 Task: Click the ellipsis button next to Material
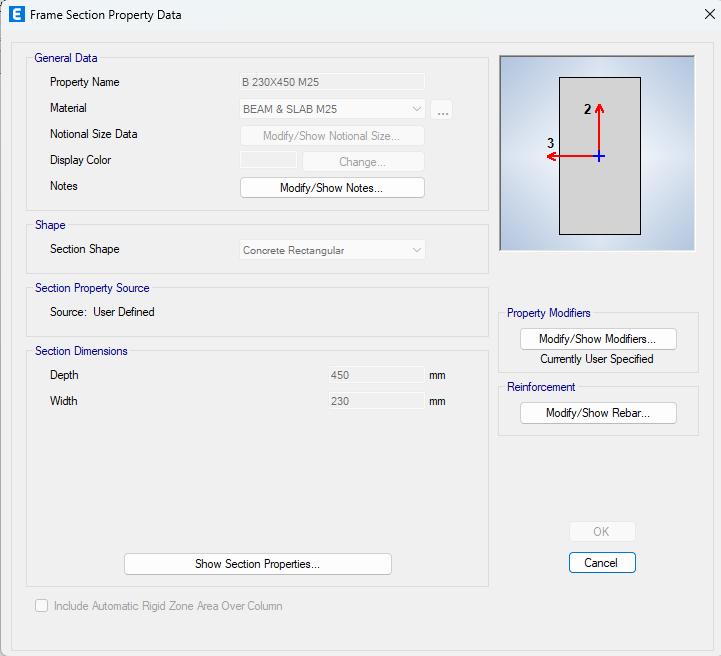442,110
